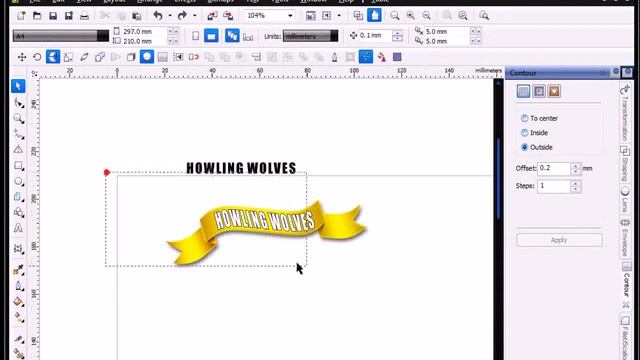Viewport: 640px width, 360px height.
Task: Select the Shape tool in the toolbox
Action: click(18, 102)
